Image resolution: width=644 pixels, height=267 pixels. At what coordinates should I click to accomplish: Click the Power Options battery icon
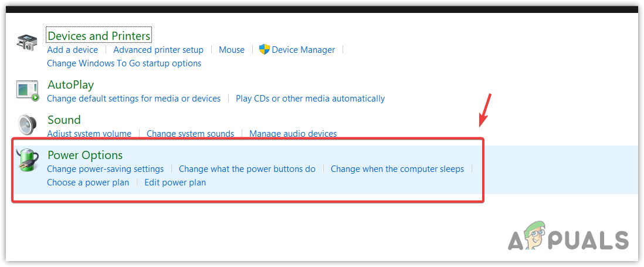point(27,160)
